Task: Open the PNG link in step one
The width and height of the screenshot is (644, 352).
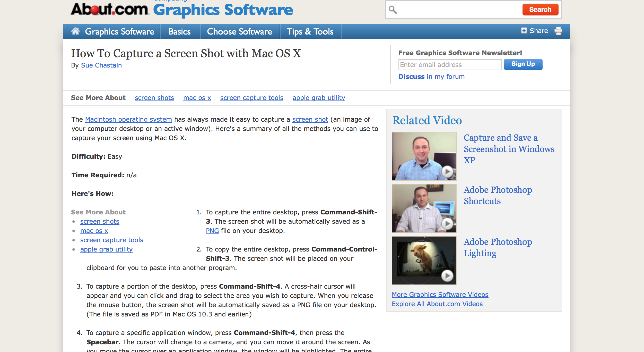Action: tap(212, 231)
